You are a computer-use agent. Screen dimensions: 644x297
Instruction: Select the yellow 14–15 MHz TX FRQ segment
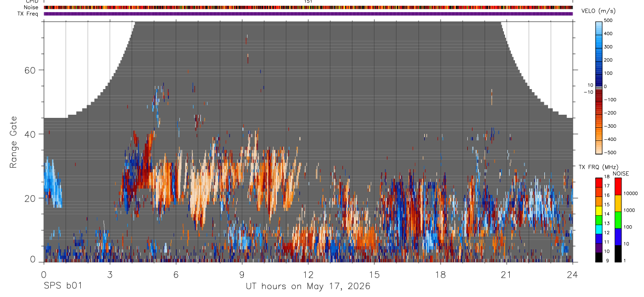598,210
